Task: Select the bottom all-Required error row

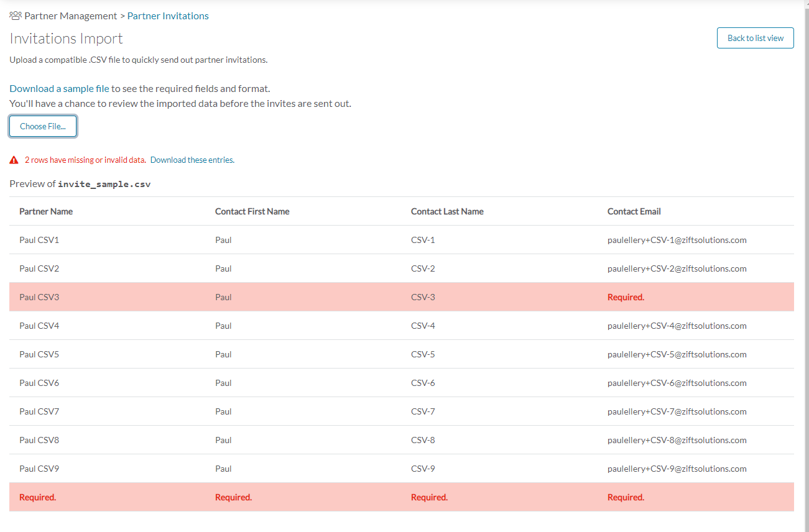Action: click(249, 497)
